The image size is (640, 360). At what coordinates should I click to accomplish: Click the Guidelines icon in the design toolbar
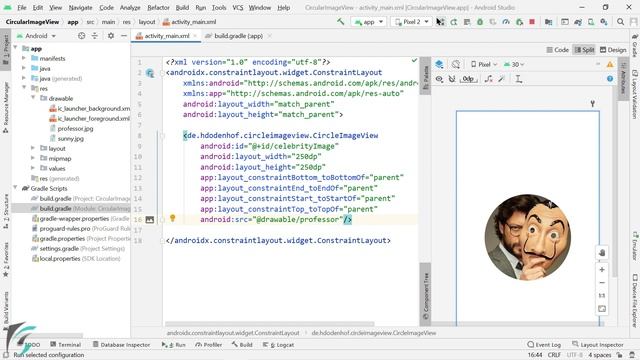pos(519,79)
